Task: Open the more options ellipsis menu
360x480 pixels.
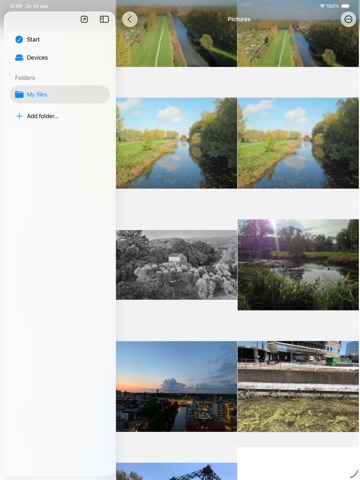Action: [348, 19]
